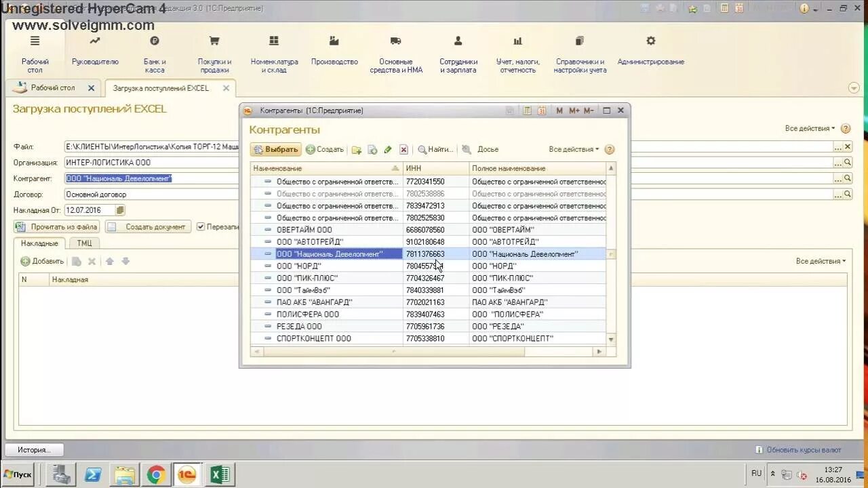Open calendar icon in main title bar
The image size is (868, 488).
click(x=738, y=8)
